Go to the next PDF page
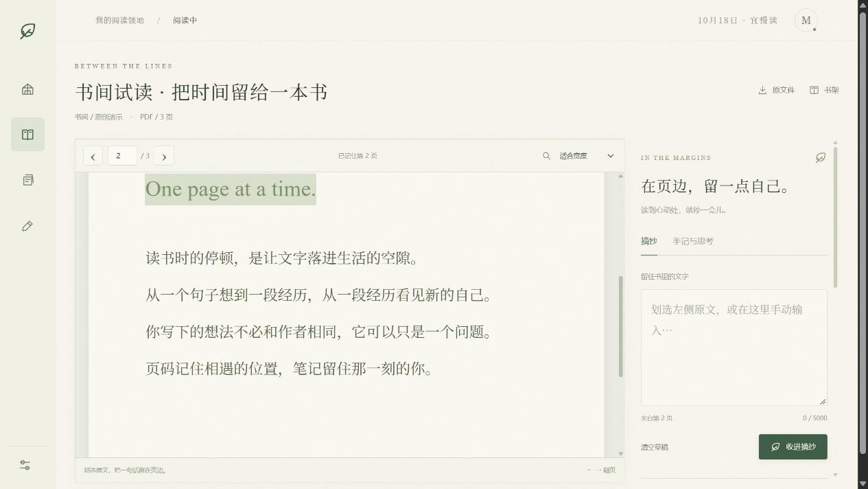The height and width of the screenshot is (489, 868). [164, 156]
